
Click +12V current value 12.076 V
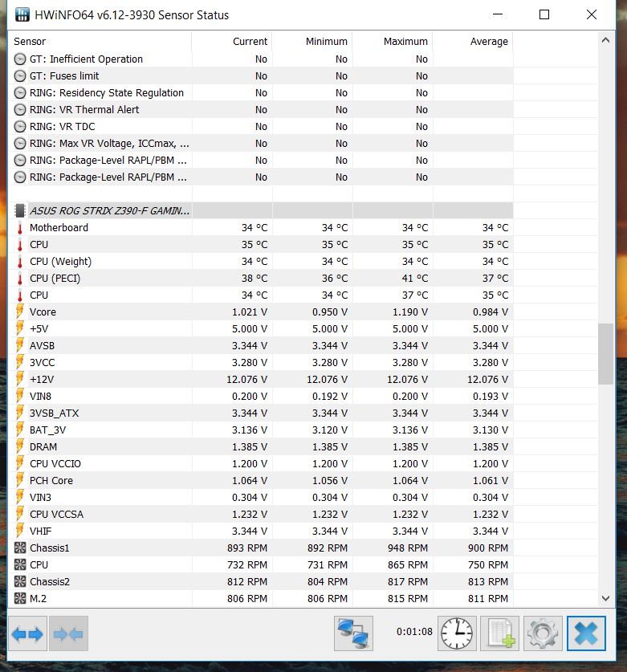(x=246, y=379)
